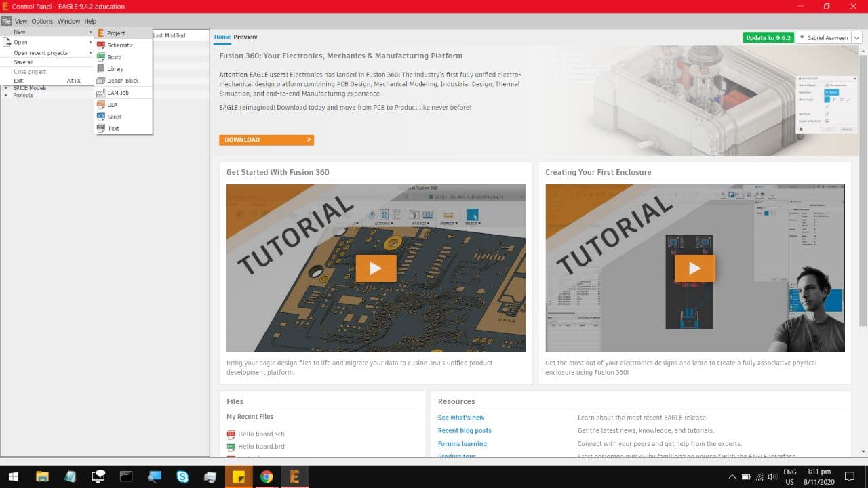This screenshot has width=868, height=488.
Task: Click the Hello board.brd board file icon
Action: 231,447
